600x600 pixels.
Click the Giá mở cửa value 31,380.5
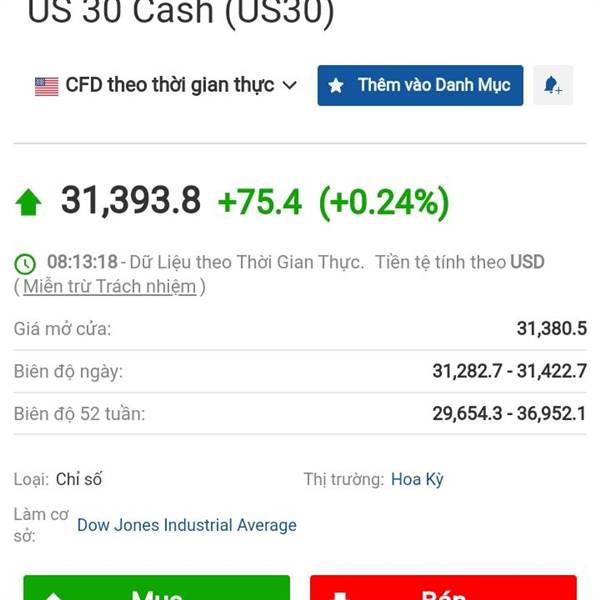pos(552,329)
